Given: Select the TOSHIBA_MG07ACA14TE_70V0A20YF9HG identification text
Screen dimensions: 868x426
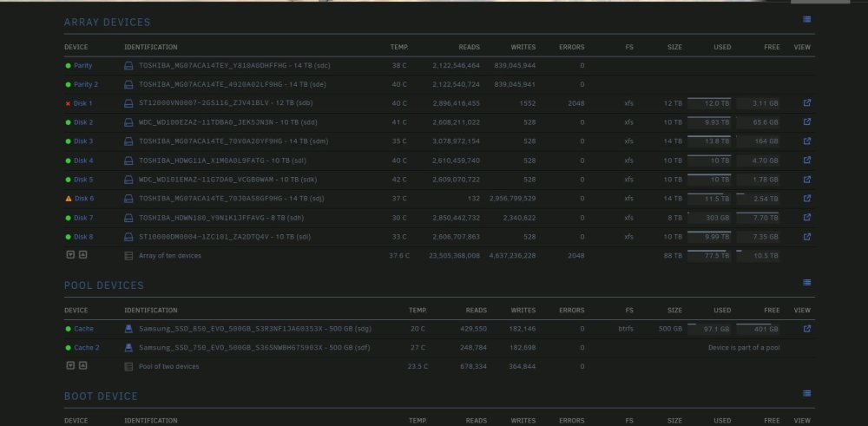Looking at the screenshot, I should coord(210,141).
